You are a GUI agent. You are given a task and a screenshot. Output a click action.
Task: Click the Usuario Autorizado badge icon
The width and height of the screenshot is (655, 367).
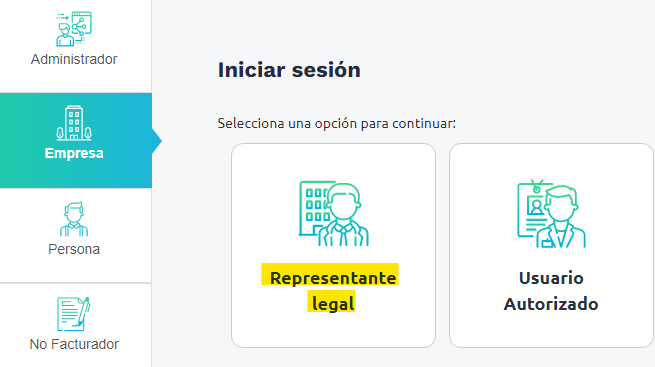click(x=551, y=214)
